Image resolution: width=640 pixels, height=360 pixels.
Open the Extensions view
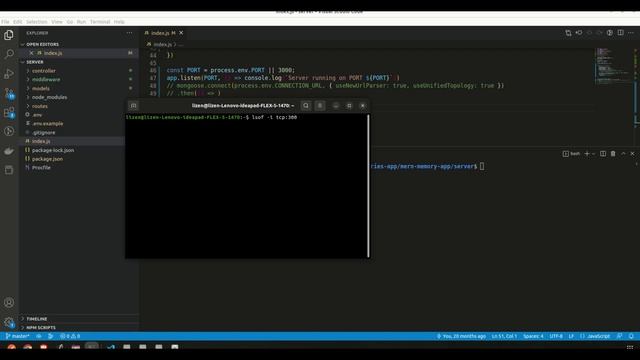pyautogui.click(x=9, y=113)
